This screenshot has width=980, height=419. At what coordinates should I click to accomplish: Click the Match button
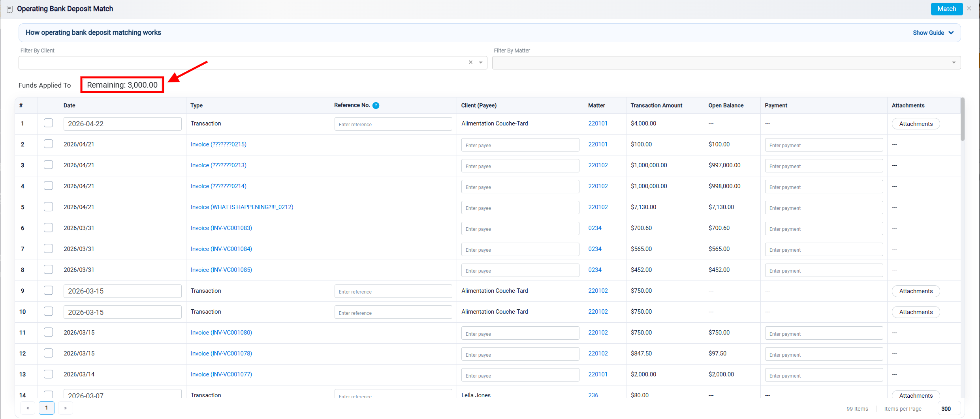tap(947, 9)
